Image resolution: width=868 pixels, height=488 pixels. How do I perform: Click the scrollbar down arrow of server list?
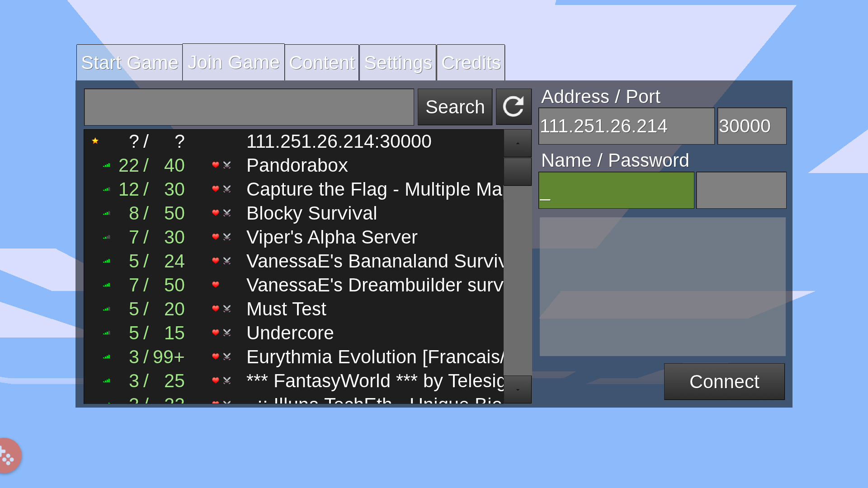(x=518, y=389)
